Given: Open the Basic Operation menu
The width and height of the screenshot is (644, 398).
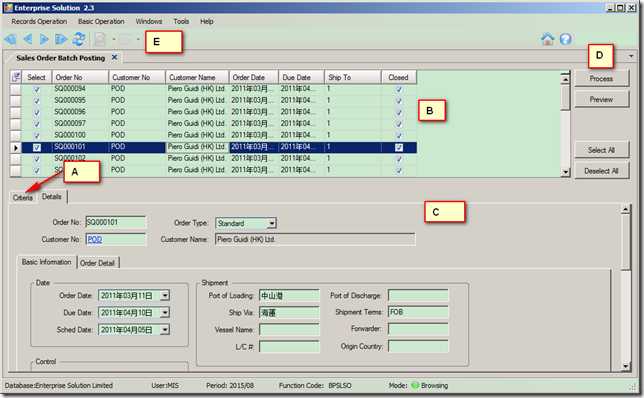Looking at the screenshot, I should pyautogui.click(x=101, y=21).
